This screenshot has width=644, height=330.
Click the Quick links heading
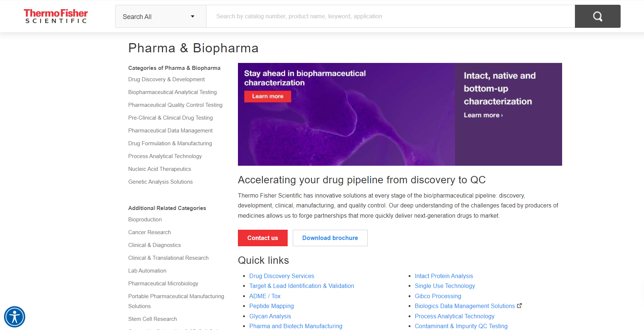click(x=264, y=260)
